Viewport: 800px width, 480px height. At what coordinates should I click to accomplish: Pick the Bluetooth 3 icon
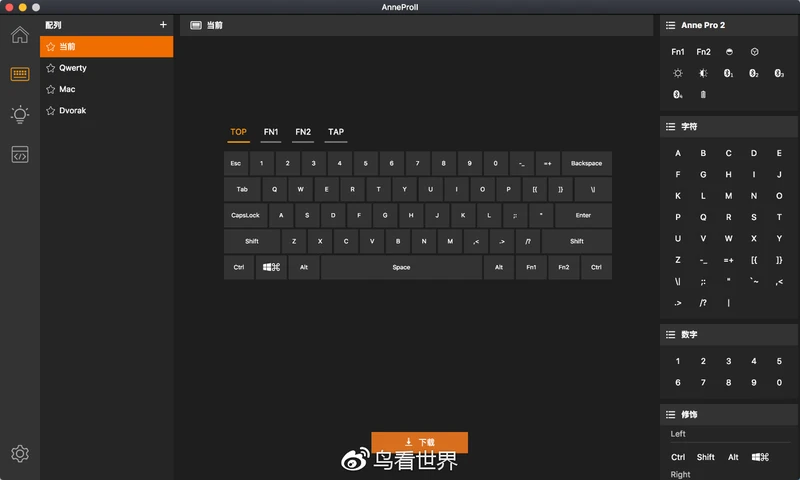coord(779,73)
